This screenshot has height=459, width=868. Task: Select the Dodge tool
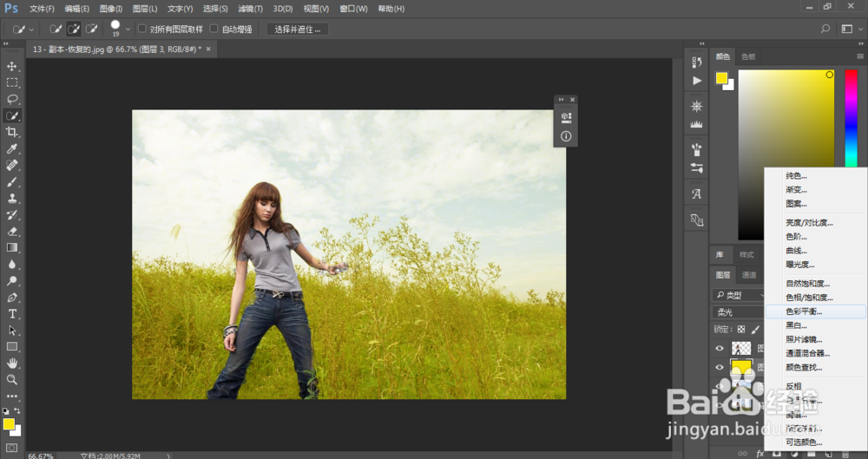coord(11,281)
